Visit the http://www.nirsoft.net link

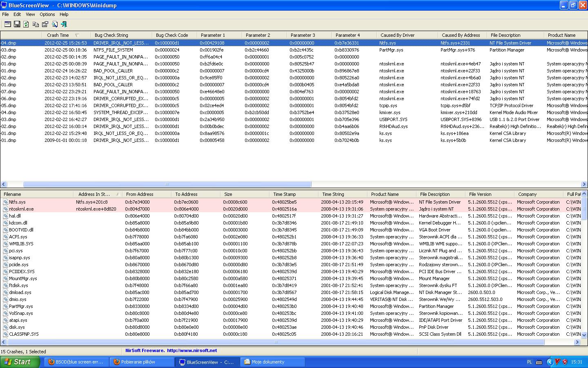click(192, 350)
